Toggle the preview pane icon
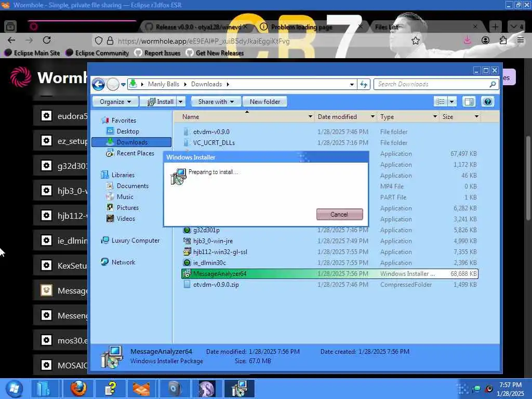 [x=469, y=102]
